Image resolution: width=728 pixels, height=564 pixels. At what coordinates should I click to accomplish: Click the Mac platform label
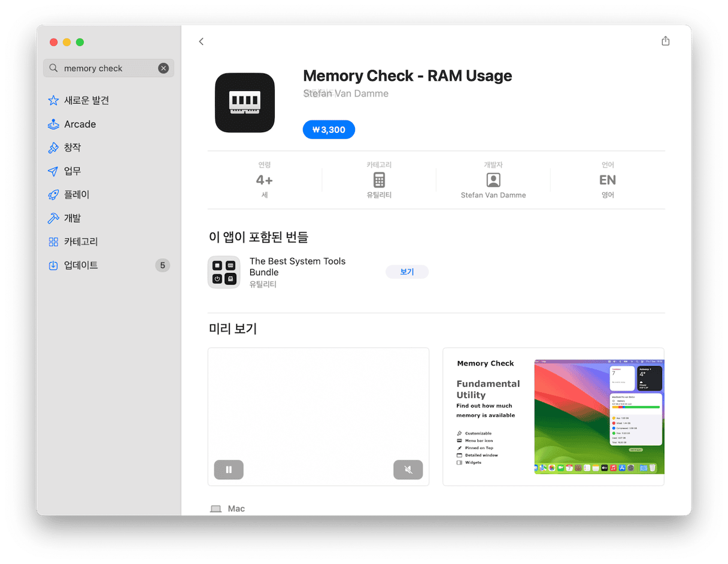[236, 509]
